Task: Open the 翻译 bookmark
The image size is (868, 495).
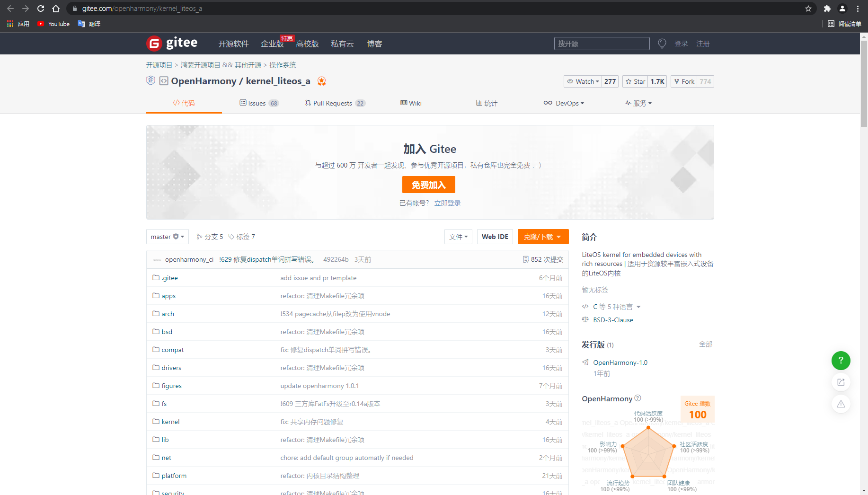Action: 89,24
